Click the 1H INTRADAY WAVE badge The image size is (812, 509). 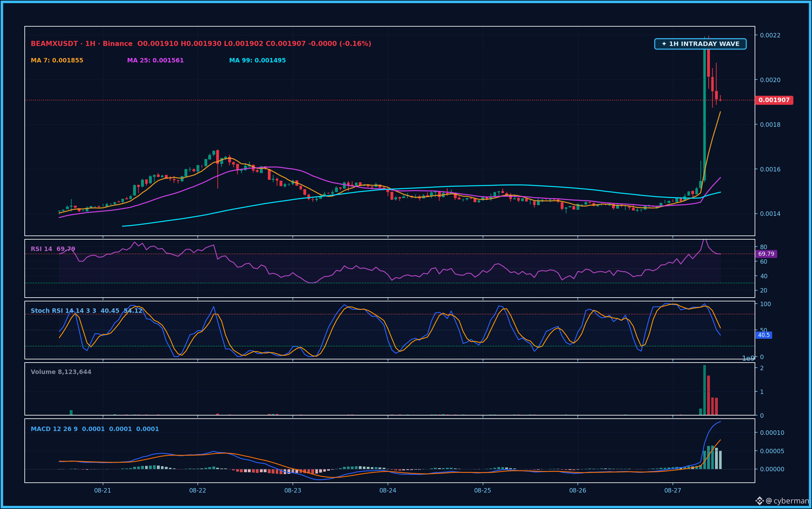click(700, 44)
